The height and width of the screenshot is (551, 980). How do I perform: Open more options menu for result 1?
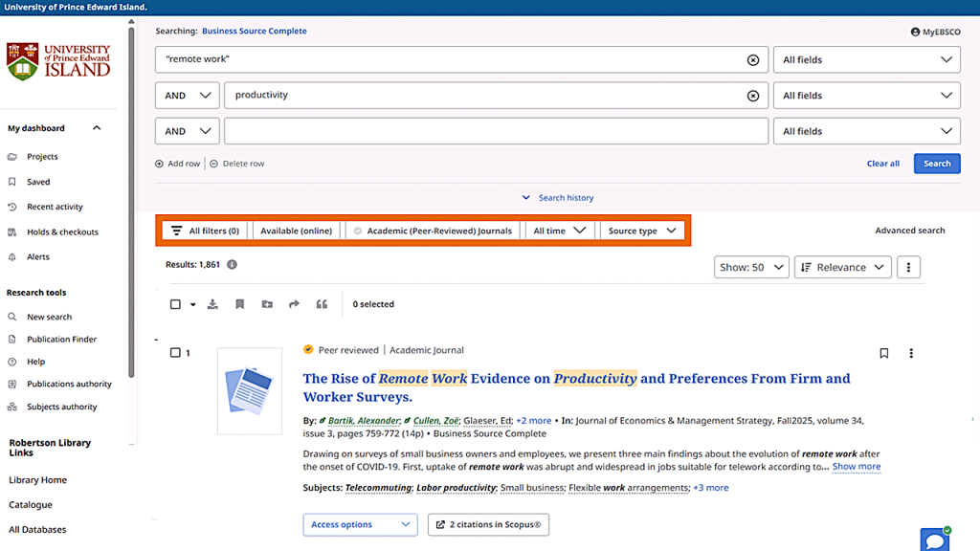click(x=910, y=353)
